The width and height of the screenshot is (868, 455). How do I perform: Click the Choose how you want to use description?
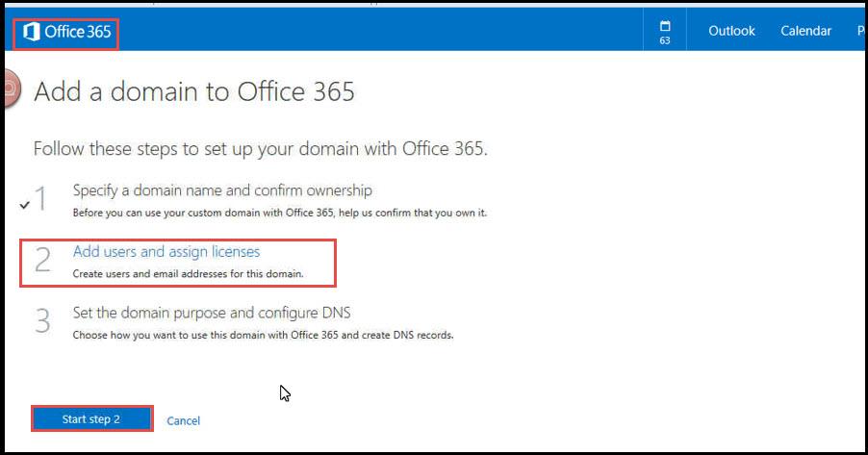[263, 335]
